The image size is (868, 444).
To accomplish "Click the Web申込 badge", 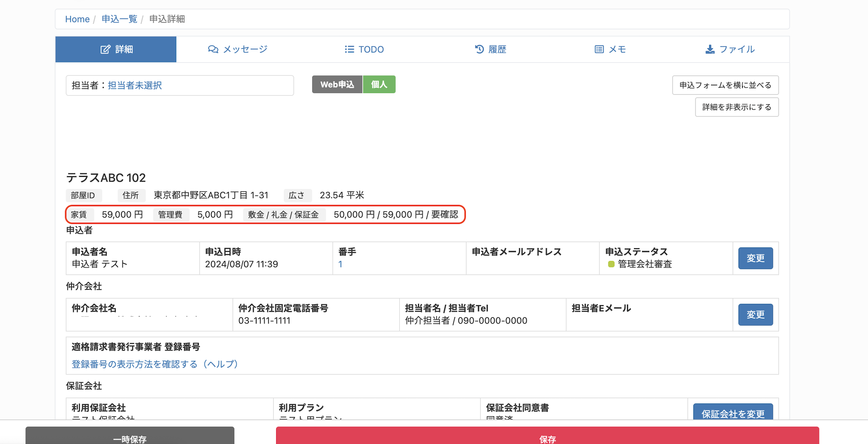I will (337, 84).
